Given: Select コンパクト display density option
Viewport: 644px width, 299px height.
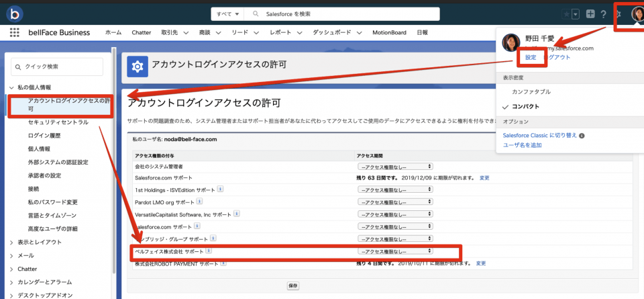Looking at the screenshot, I should pos(526,107).
